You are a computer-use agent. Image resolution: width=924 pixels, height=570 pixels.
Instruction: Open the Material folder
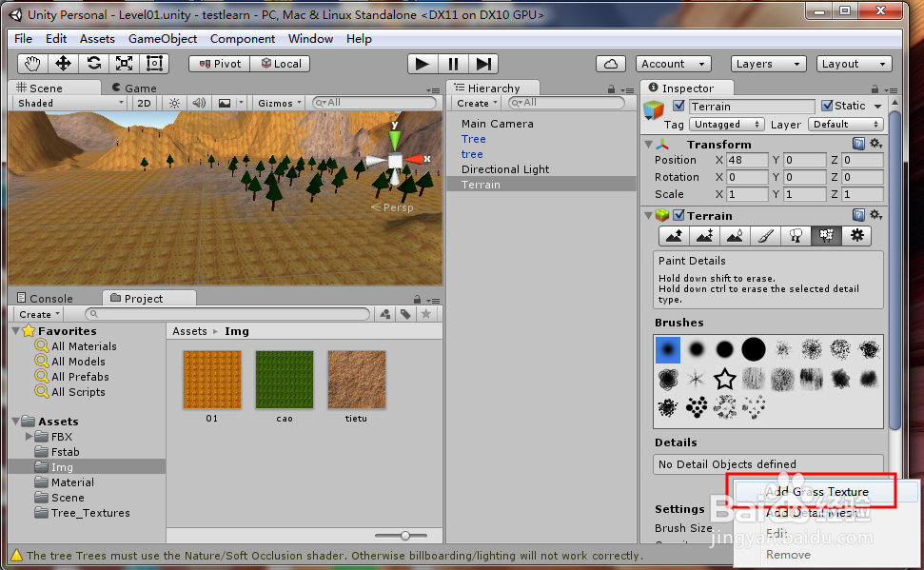click(72, 482)
